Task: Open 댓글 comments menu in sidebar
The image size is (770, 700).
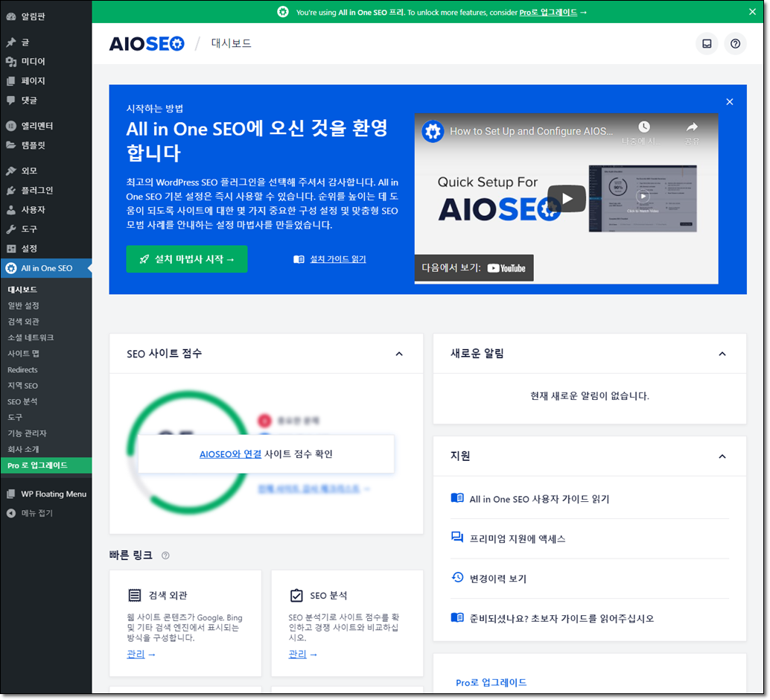Action: [45, 101]
